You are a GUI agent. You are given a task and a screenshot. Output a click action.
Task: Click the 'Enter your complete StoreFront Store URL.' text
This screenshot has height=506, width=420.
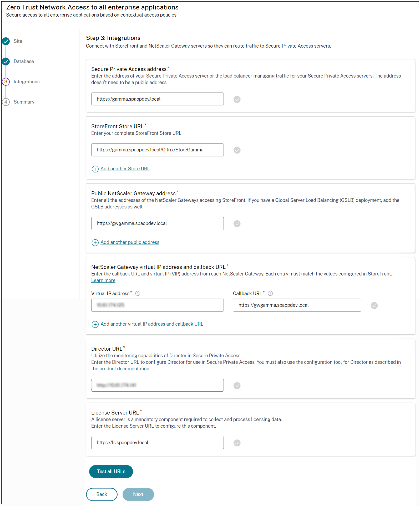click(x=137, y=133)
